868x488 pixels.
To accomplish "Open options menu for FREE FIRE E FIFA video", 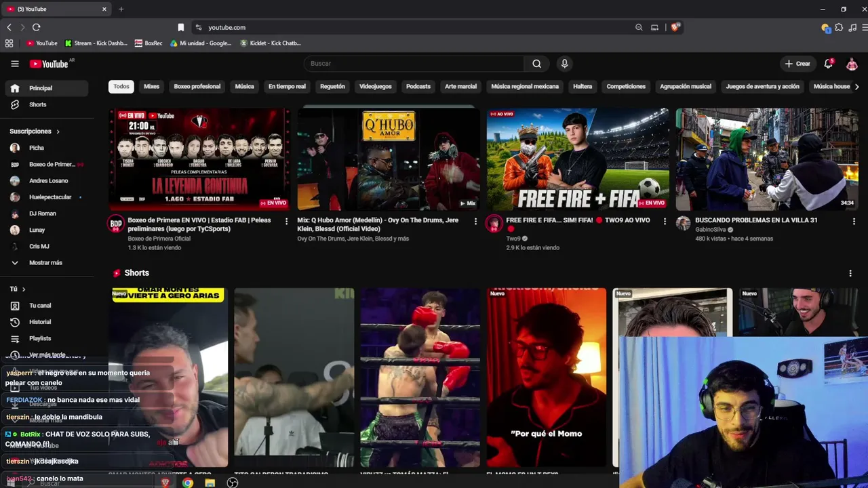I will coord(665,222).
